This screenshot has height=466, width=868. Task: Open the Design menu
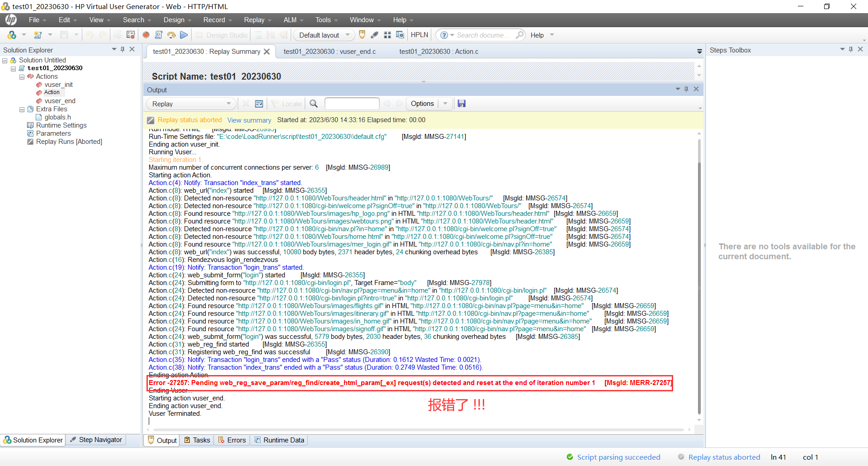pyautogui.click(x=177, y=20)
